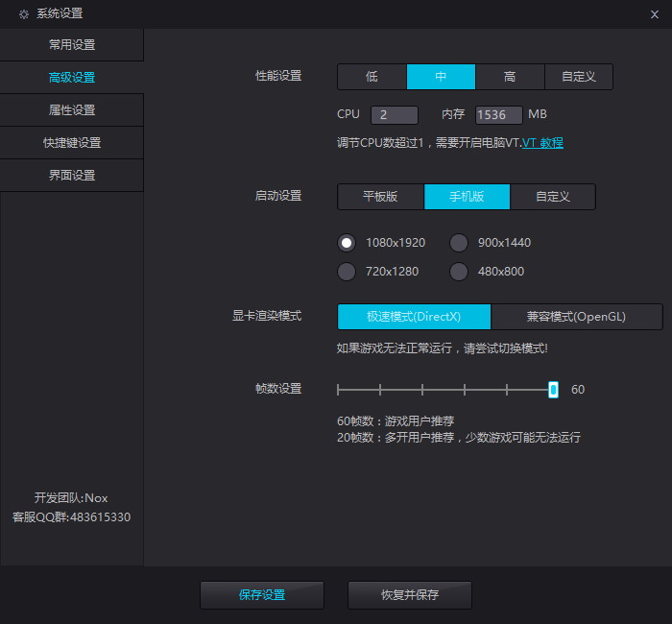The image size is (672, 624).
Task: Choose 自定义 startup resolution
Action: [x=553, y=197]
